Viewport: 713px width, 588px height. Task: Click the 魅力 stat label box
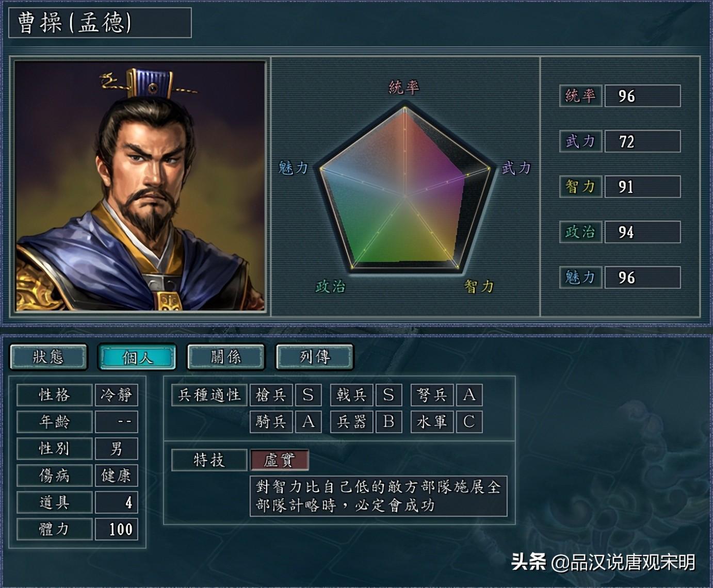580,277
